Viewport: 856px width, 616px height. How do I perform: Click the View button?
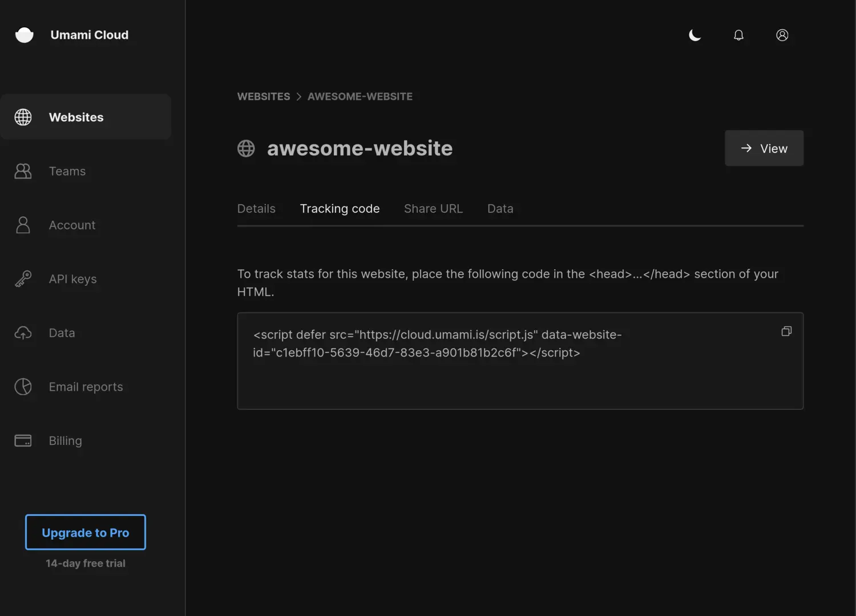[x=764, y=148]
